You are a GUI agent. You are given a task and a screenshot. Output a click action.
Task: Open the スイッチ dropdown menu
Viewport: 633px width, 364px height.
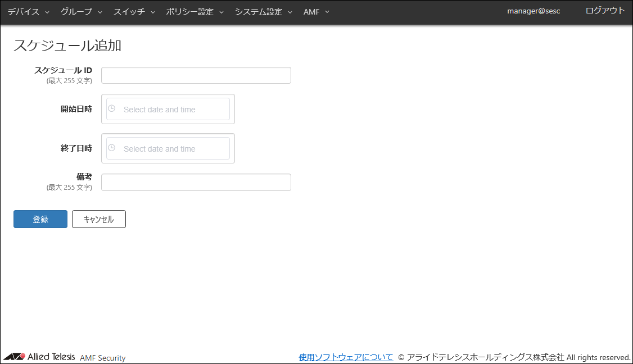134,12
